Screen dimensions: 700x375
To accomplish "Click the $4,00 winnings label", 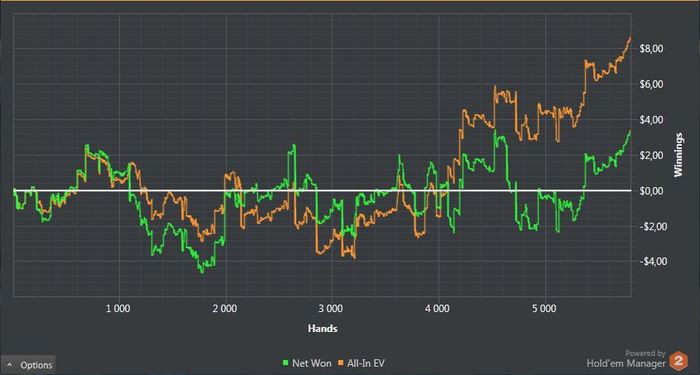I will [651, 120].
